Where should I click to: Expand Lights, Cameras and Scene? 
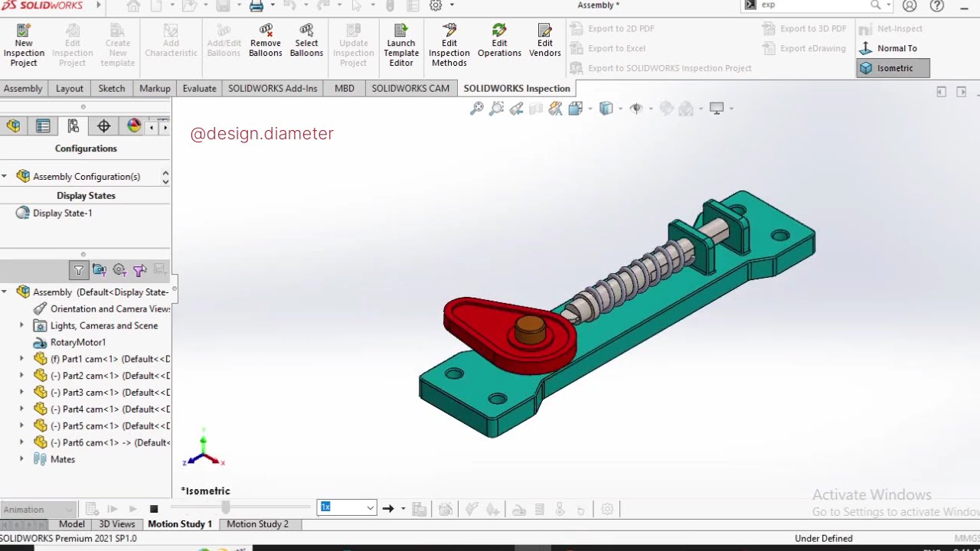coord(21,326)
